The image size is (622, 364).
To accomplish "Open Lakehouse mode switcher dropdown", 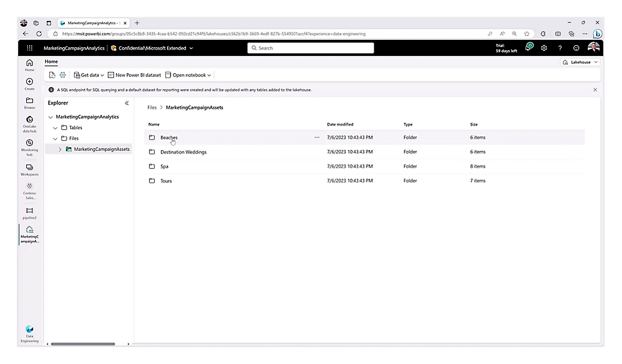I will click(580, 62).
